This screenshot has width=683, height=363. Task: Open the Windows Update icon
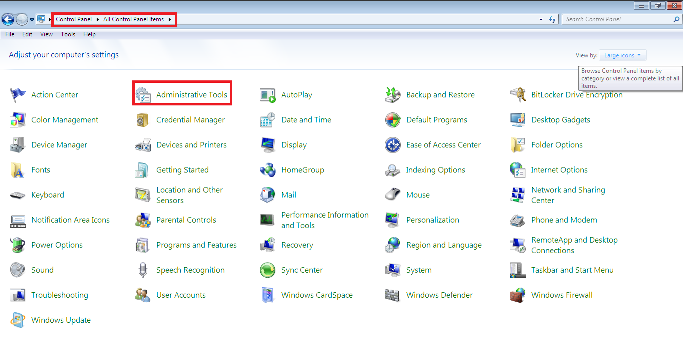click(17, 320)
